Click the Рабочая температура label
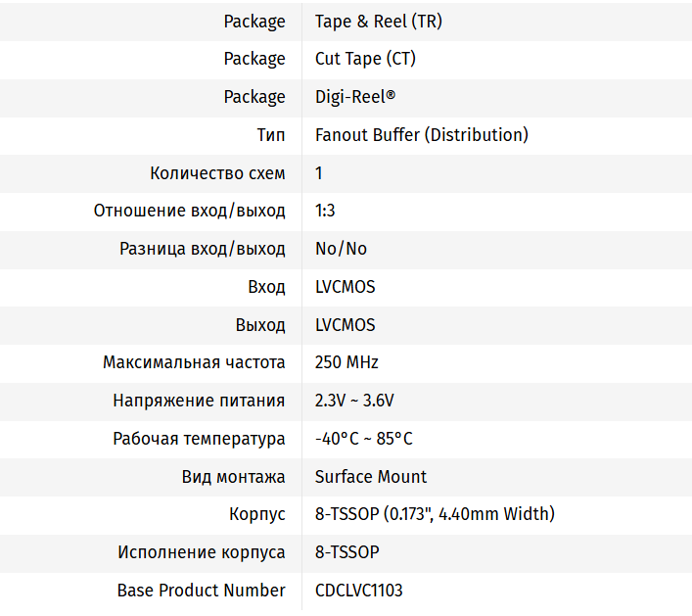692x616 pixels. [x=199, y=439]
